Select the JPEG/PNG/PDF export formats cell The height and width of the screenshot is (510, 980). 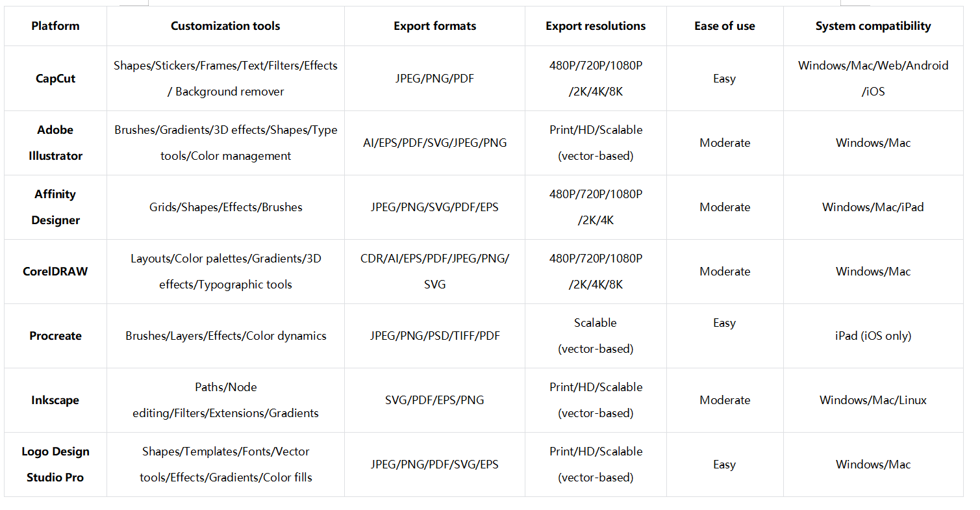434,79
